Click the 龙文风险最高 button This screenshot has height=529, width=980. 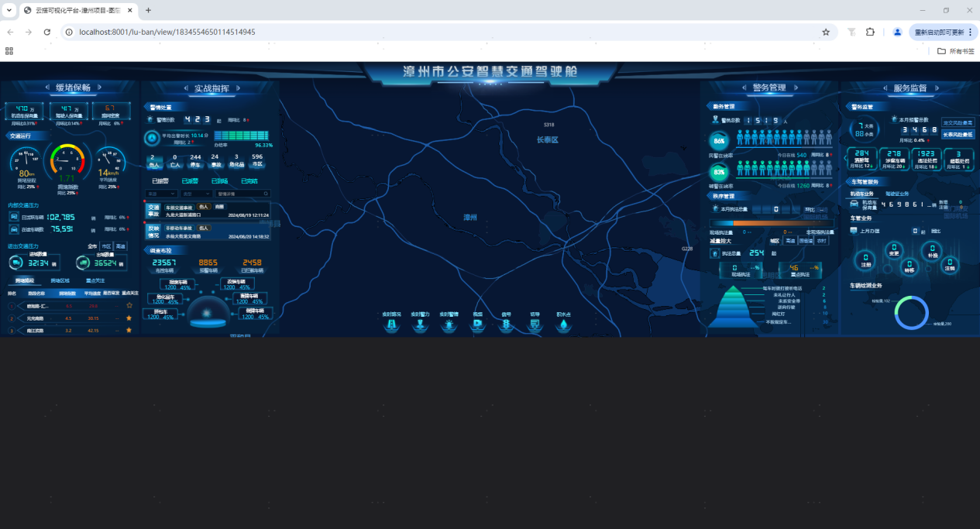[x=958, y=123]
